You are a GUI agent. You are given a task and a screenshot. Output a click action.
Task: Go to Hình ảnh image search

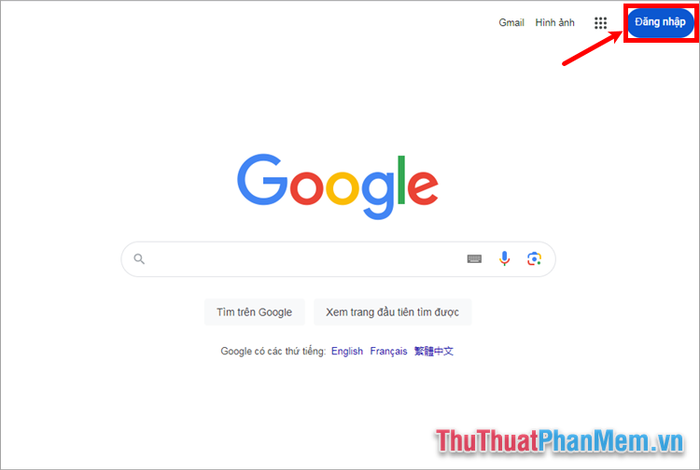(x=555, y=22)
